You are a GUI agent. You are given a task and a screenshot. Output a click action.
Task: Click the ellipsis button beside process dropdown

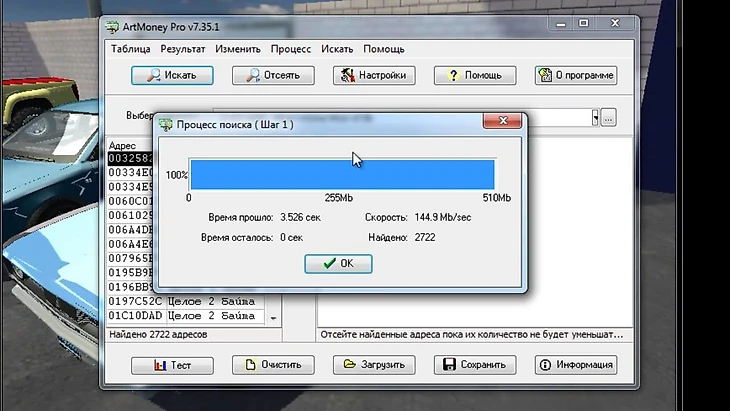point(608,118)
